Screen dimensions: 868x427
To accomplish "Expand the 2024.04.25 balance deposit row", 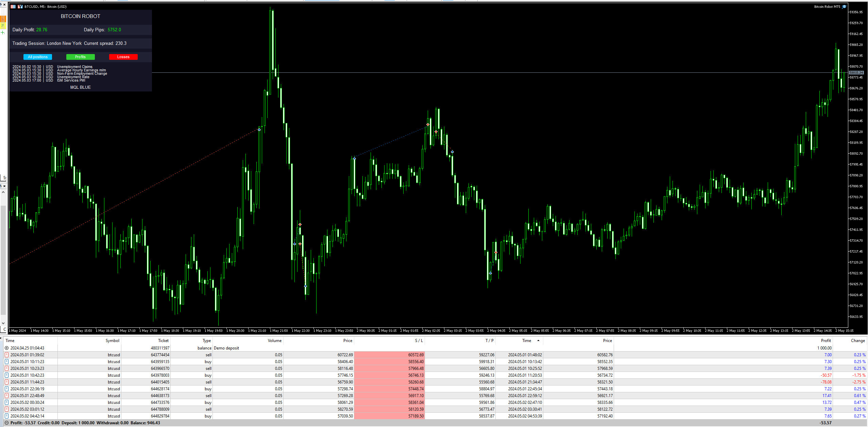I will (x=6, y=348).
